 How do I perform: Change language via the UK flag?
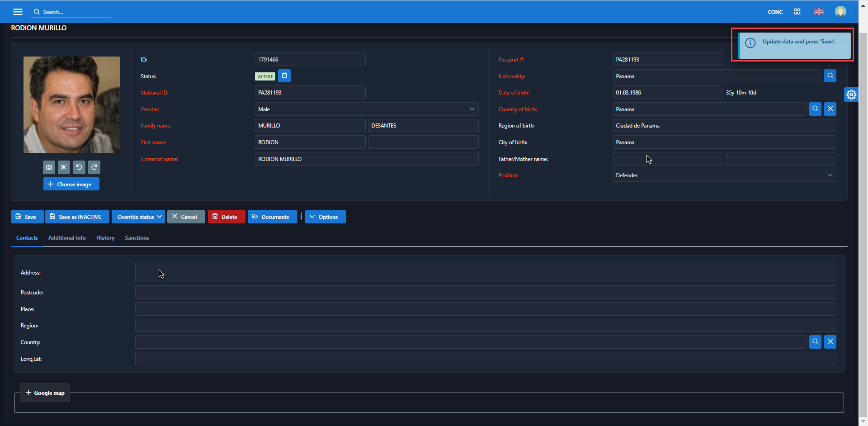pyautogui.click(x=819, y=12)
